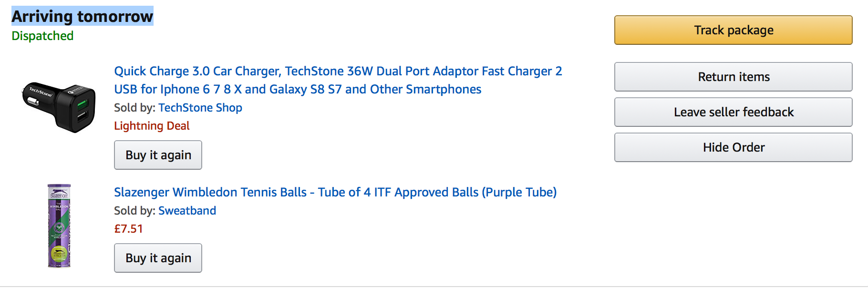Hide this order with Hide Order
This screenshot has width=868, height=288.
tap(733, 147)
